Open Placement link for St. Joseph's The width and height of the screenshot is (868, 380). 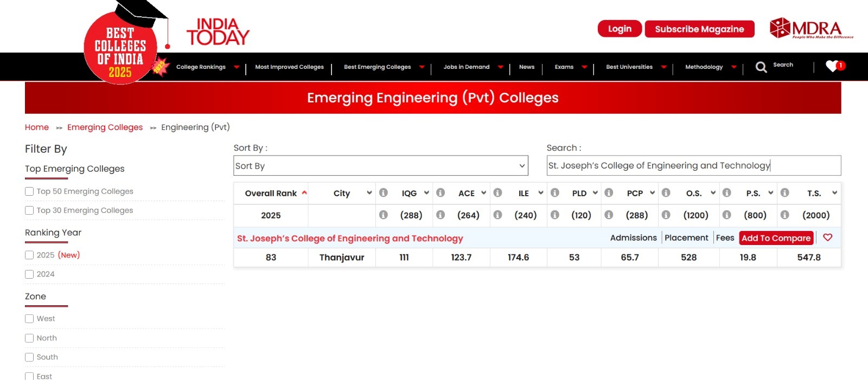[x=686, y=238]
